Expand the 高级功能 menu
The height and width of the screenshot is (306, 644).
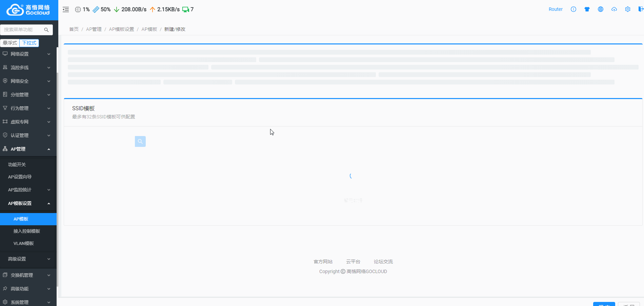point(28,289)
